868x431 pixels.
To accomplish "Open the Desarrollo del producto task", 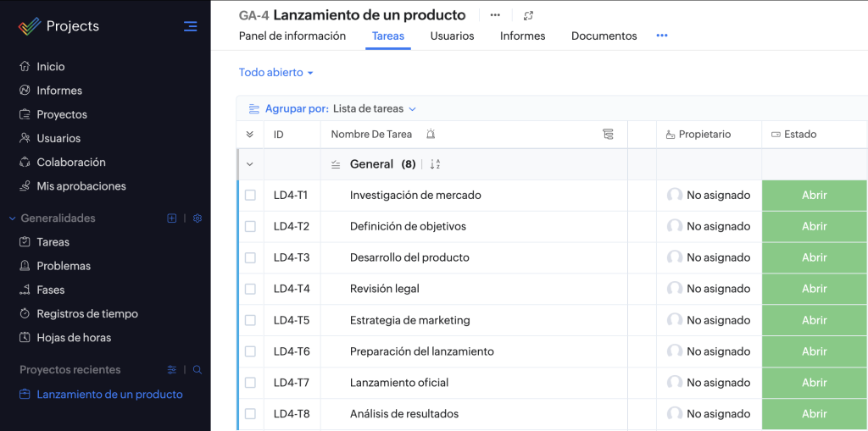I will 409,257.
